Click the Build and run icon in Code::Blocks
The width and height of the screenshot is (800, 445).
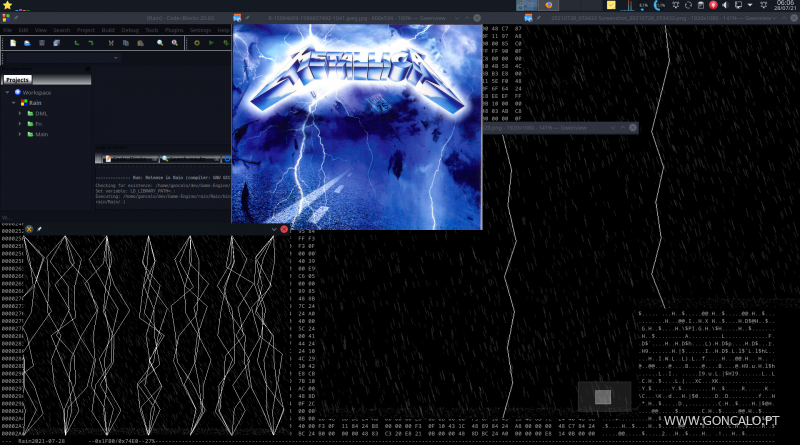(226, 43)
